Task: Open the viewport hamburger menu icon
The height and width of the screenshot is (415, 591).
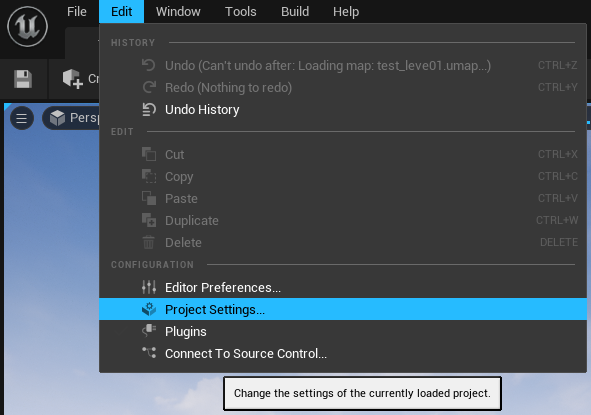Action: 21,118
